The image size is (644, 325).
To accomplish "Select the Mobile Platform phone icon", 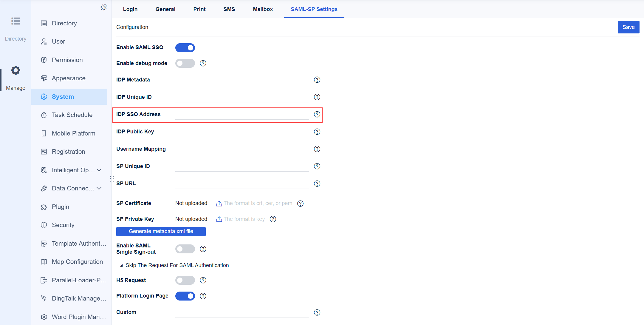I will coord(44,133).
